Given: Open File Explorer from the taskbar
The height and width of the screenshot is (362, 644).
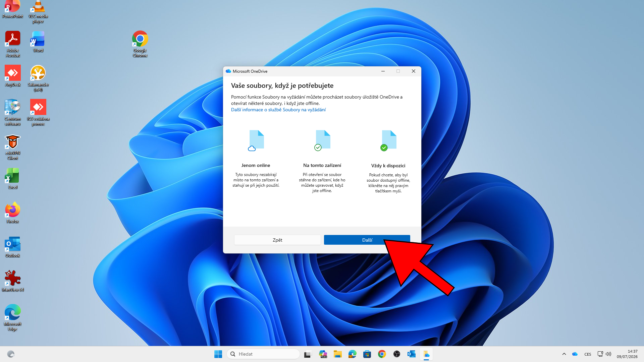Looking at the screenshot, I should point(337,354).
